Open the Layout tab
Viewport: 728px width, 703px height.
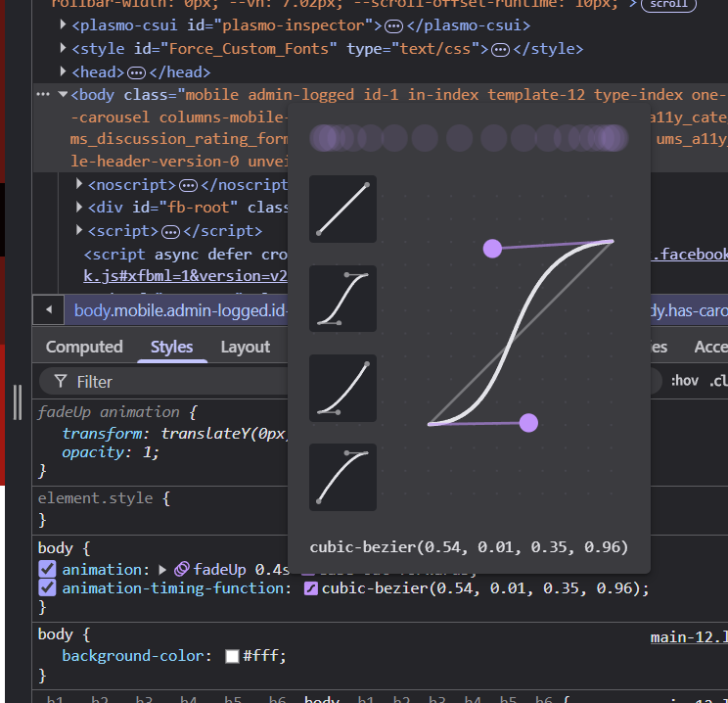tap(245, 347)
